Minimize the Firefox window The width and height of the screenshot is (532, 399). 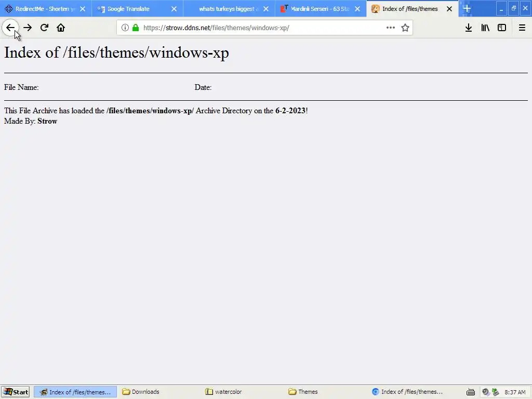[501, 8]
